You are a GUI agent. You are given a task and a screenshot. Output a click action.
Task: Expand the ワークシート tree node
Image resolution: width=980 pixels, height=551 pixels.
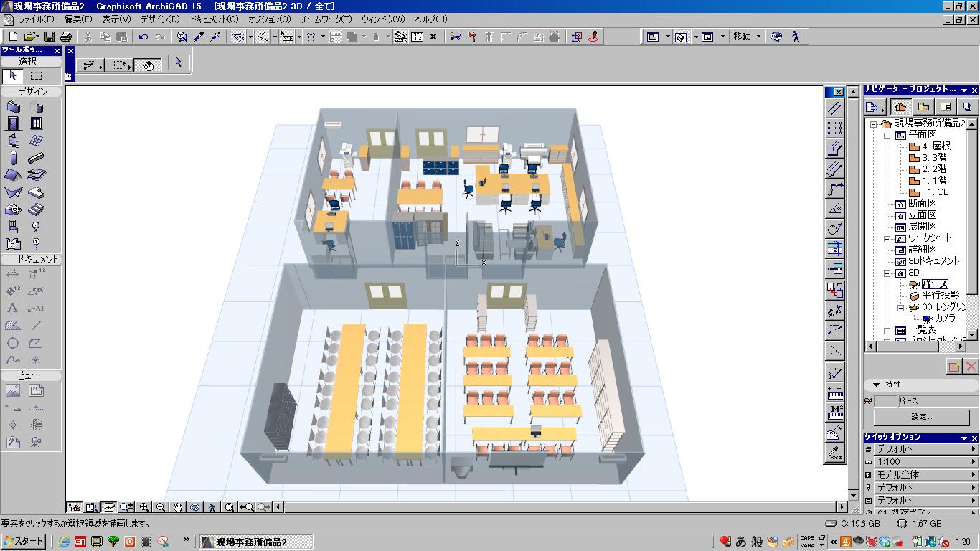887,238
